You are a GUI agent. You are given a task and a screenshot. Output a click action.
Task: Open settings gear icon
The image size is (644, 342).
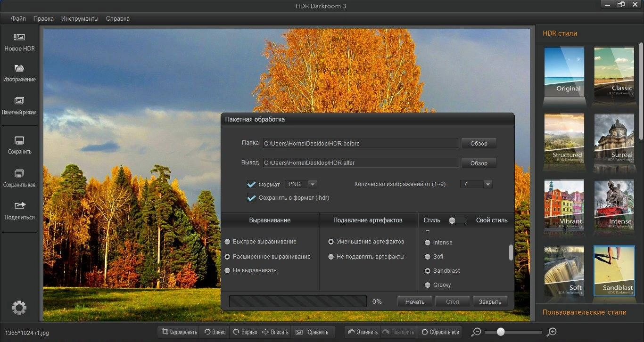(x=19, y=308)
